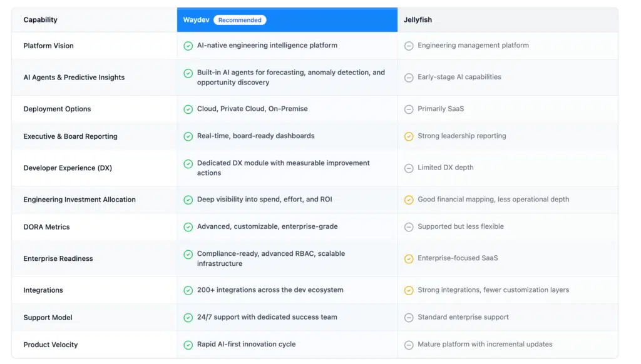Click green check next to 24/7 support
The height and width of the screenshot is (364, 641).
tap(188, 318)
